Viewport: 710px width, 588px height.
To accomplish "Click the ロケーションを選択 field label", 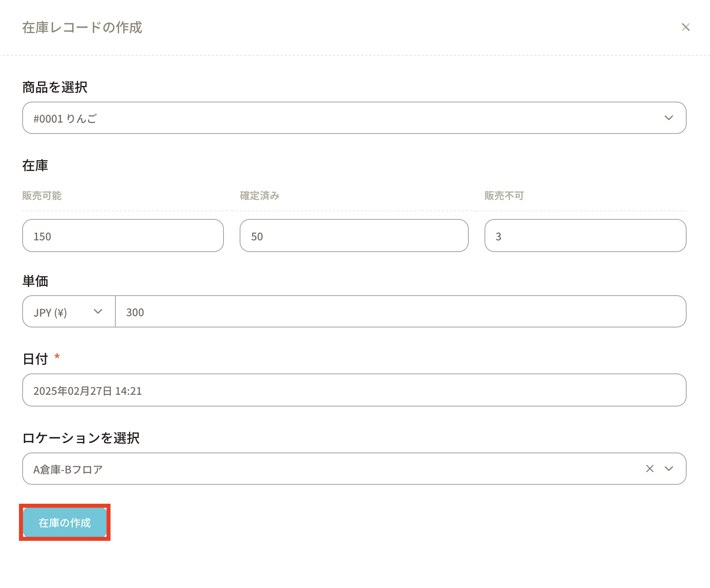I will click(x=81, y=438).
